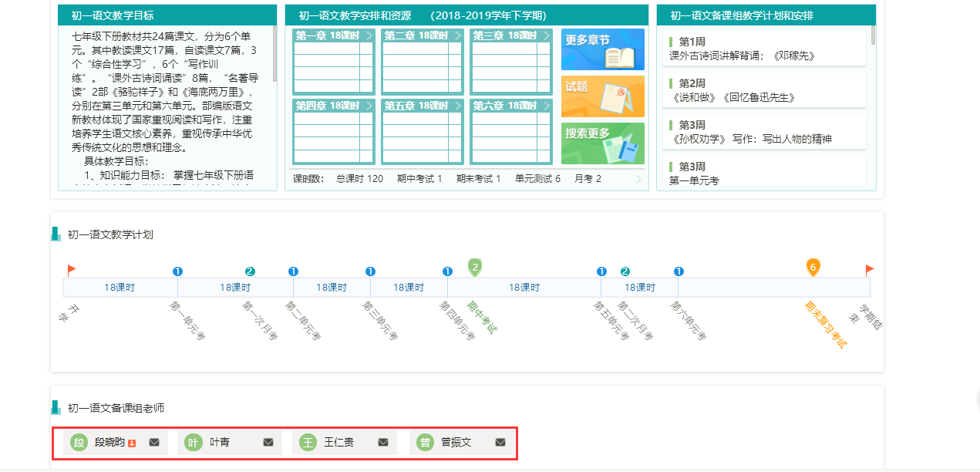The image size is (980, 472).
Task: Open the 第1周 plan card
Action: pos(763,48)
